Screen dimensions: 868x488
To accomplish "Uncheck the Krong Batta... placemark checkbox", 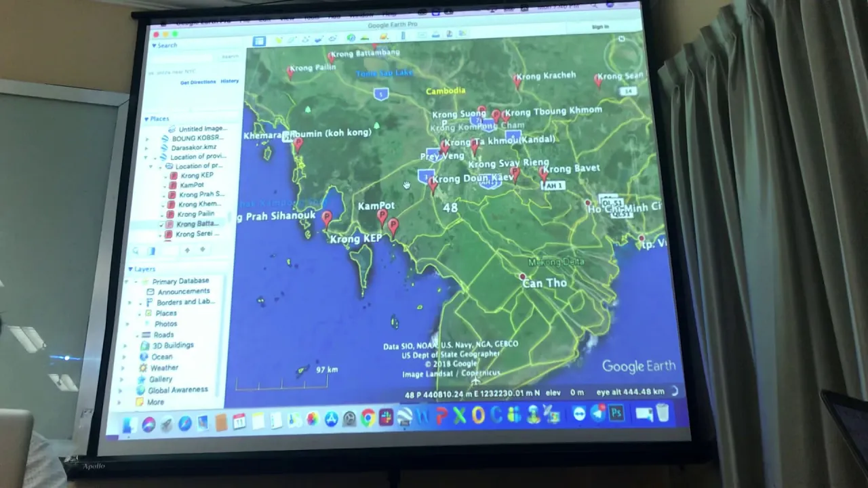I will click(x=161, y=225).
